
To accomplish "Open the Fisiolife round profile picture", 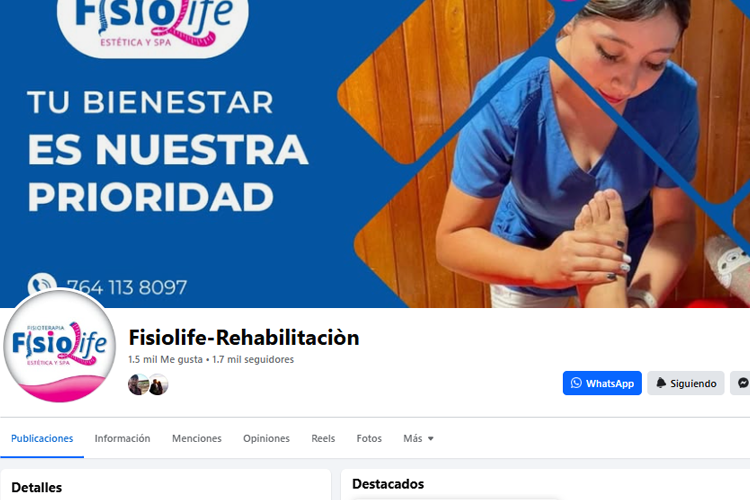I will (59, 345).
